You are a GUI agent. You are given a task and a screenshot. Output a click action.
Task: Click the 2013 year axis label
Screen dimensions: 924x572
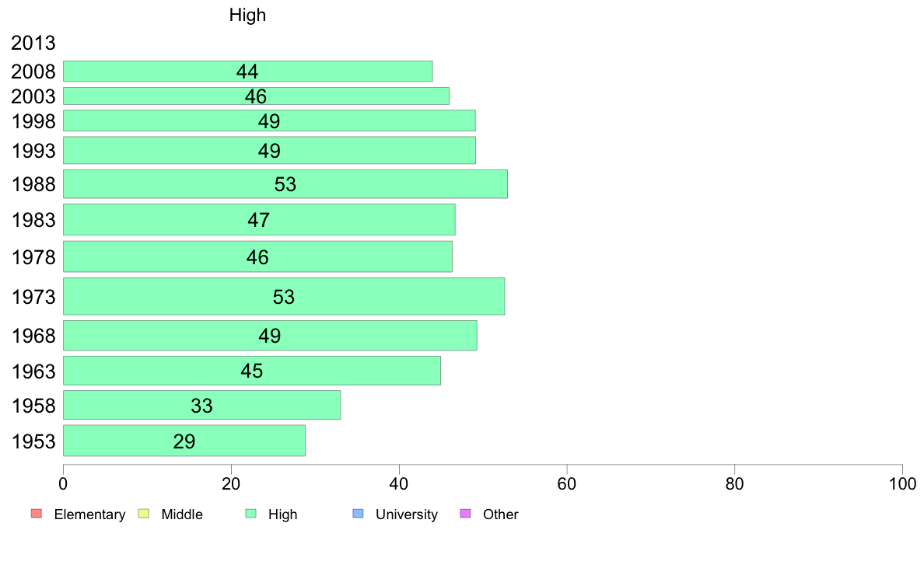pyautogui.click(x=33, y=43)
